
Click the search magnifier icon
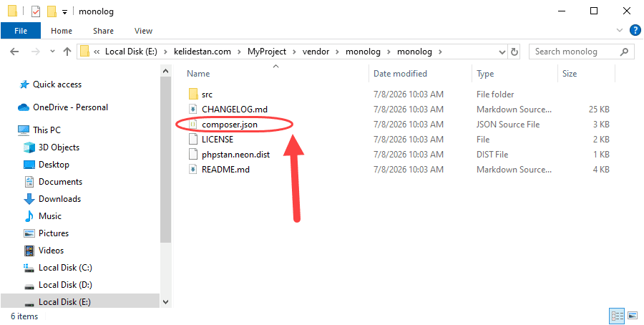(624, 52)
